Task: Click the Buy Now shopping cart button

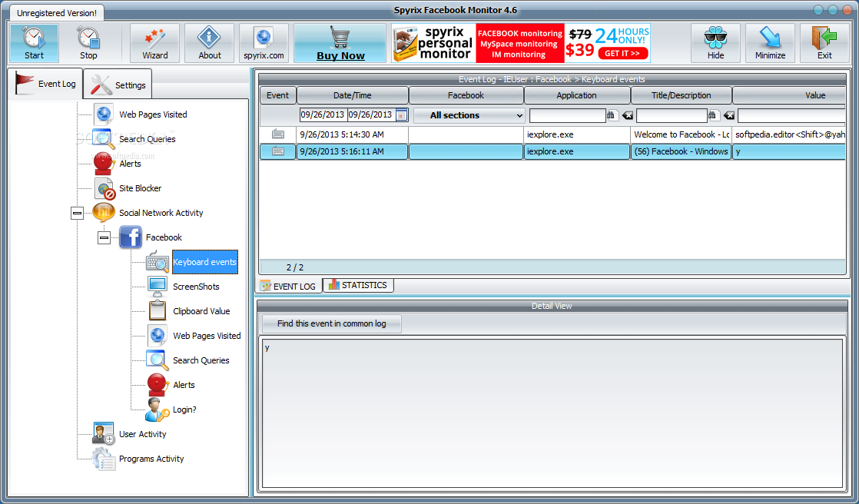Action: click(x=340, y=43)
